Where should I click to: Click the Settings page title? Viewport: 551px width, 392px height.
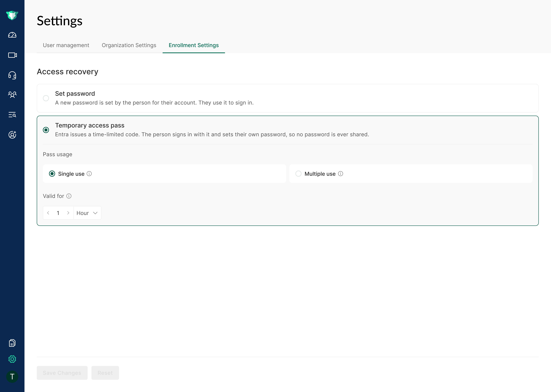click(x=60, y=21)
